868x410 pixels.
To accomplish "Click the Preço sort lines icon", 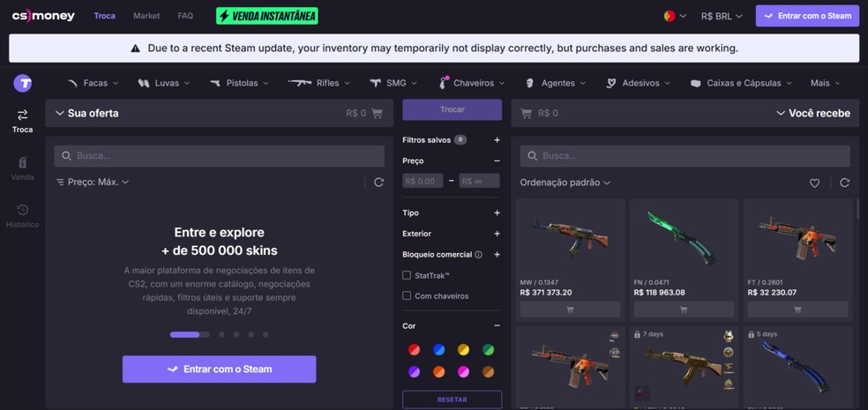I will 60,182.
